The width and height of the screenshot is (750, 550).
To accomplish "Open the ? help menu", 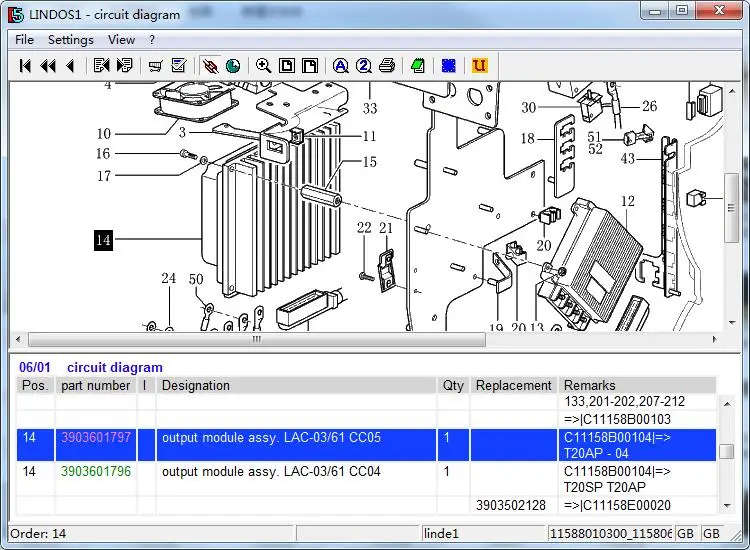I will point(152,40).
